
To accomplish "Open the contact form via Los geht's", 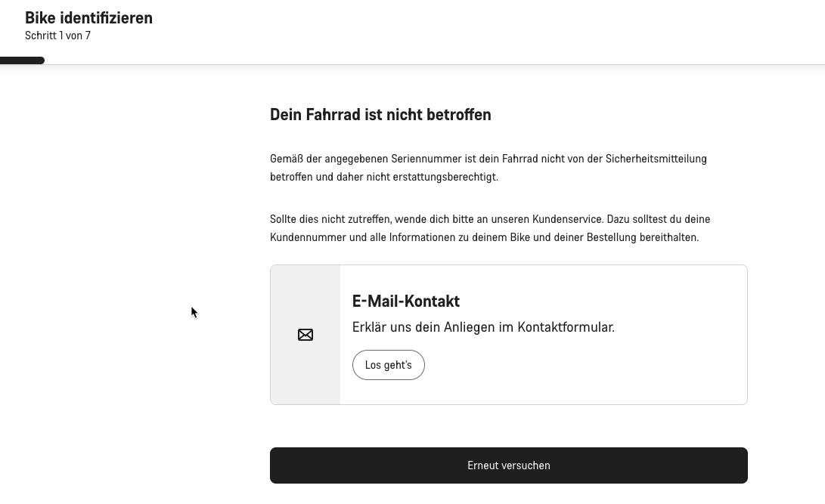I will click(388, 365).
